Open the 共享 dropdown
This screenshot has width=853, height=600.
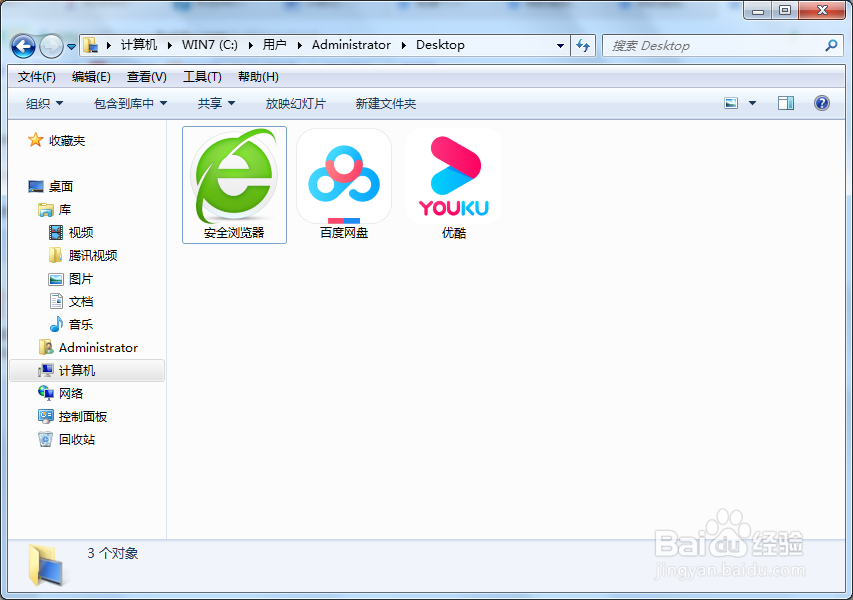(216, 103)
